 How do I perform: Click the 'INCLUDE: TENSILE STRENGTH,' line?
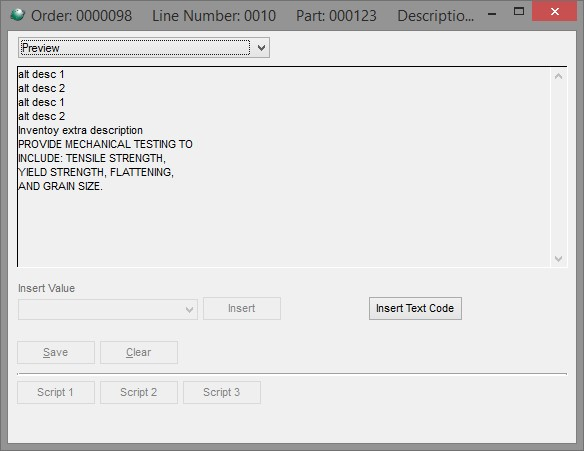point(92,158)
